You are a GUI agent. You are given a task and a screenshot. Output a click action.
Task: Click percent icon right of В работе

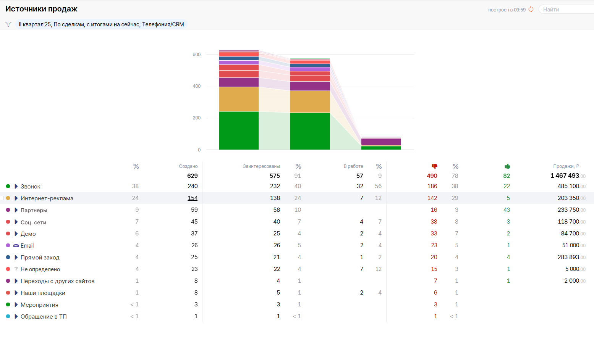coord(379,166)
